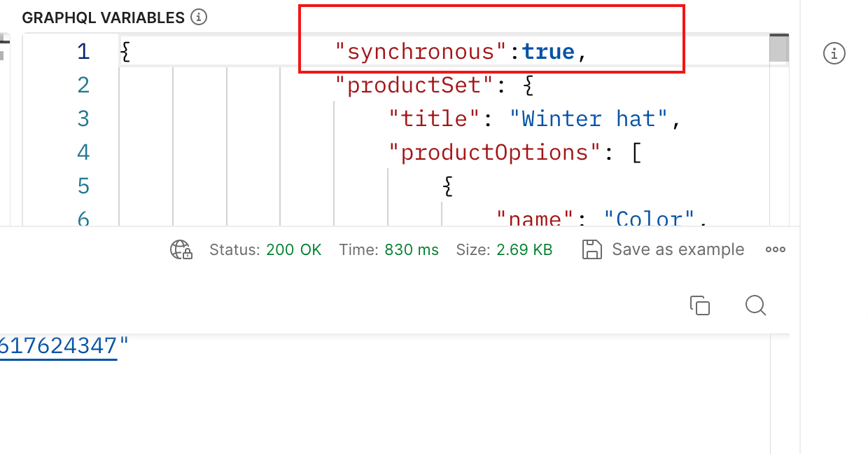Click line number 4 in the editor
The width and height of the screenshot is (868, 454).
(x=83, y=152)
